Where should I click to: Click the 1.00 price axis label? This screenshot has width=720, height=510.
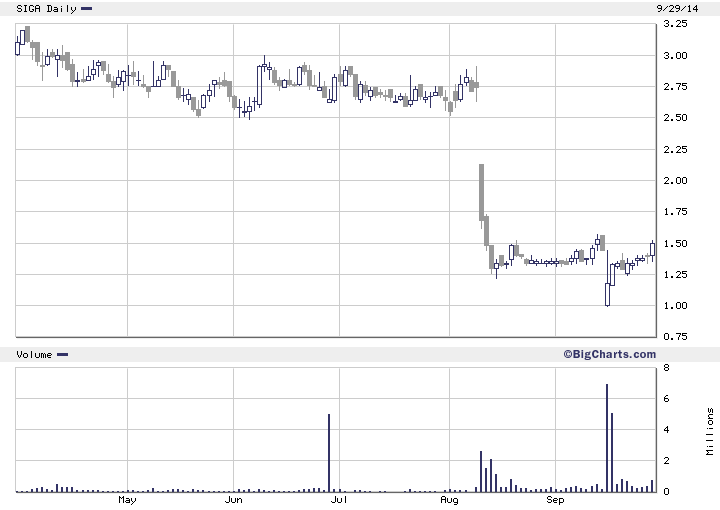click(x=675, y=306)
